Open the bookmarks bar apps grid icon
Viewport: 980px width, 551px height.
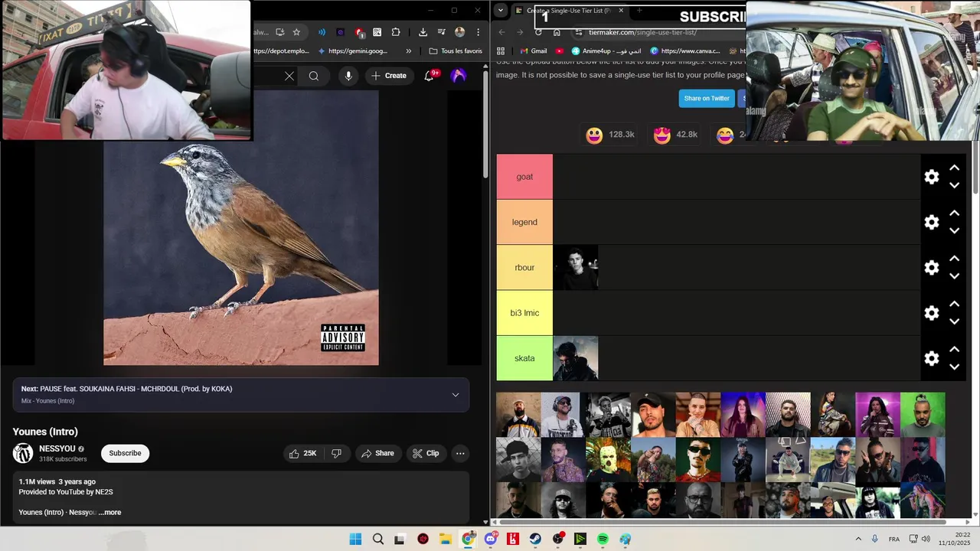point(501,51)
